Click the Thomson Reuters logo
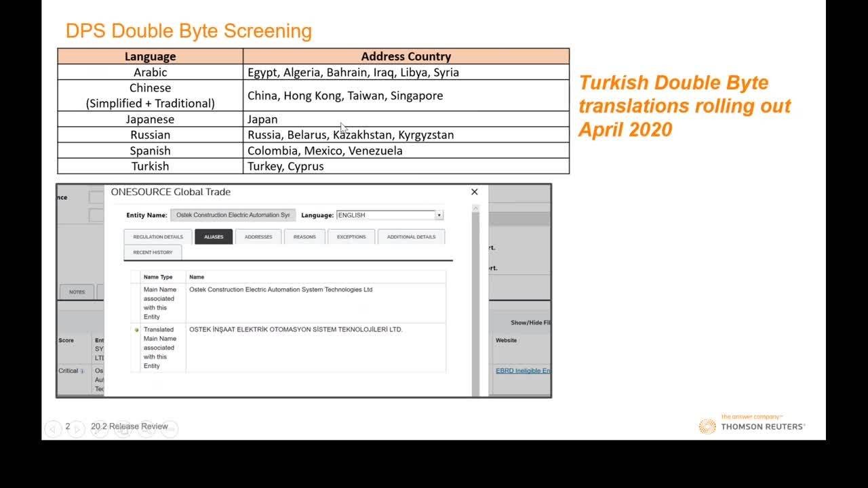The height and width of the screenshot is (488, 868). pos(752,425)
